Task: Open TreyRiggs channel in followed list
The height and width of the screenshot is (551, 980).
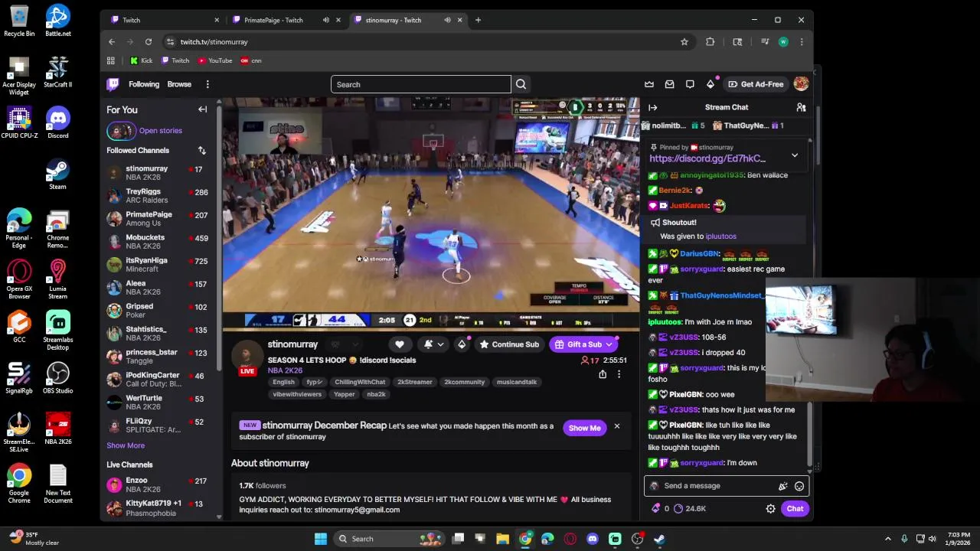Action: [x=158, y=196]
